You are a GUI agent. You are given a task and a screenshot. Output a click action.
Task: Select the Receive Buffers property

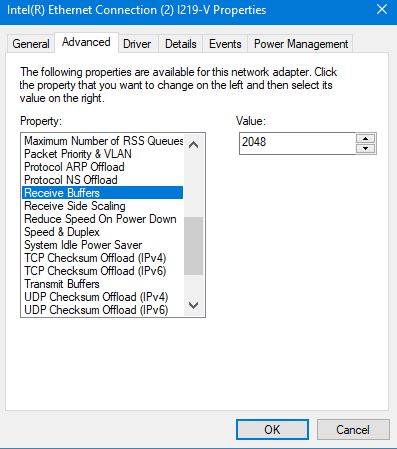pyautogui.click(x=103, y=193)
